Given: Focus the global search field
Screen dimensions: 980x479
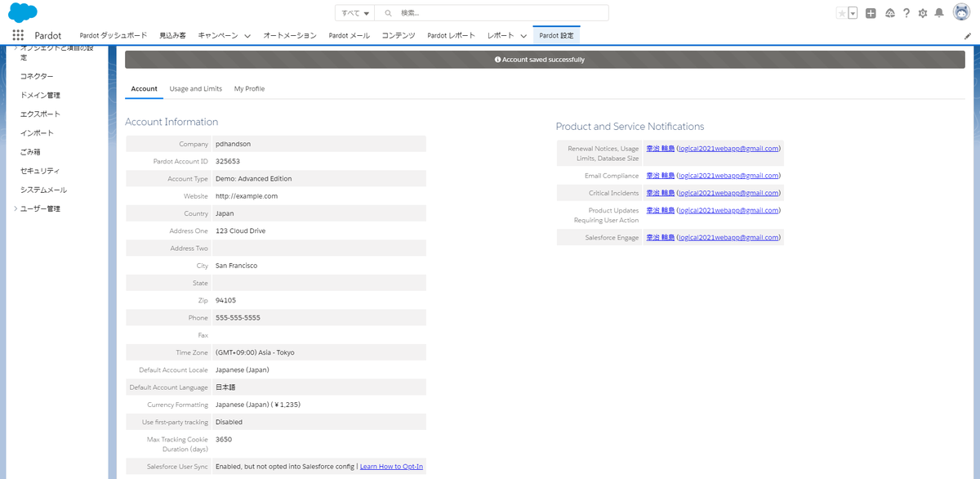Looking at the screenshot, I should tap(492, 13).
